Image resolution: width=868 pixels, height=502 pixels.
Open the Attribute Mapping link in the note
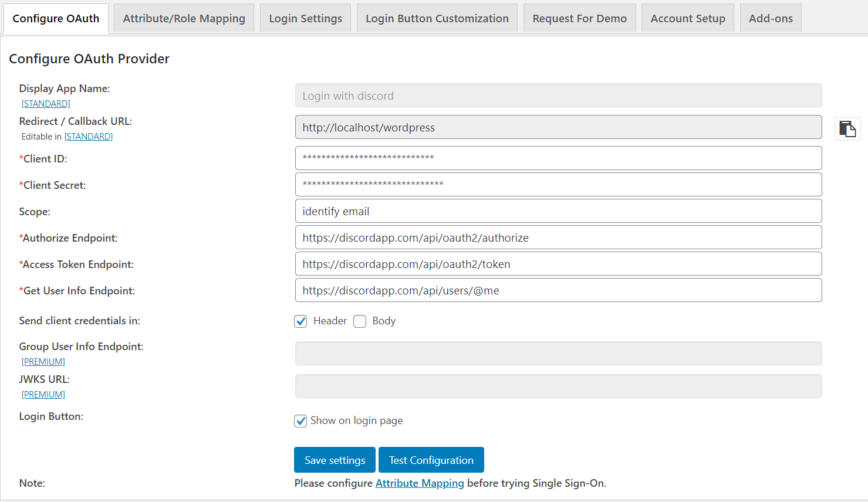click(420, 483)
